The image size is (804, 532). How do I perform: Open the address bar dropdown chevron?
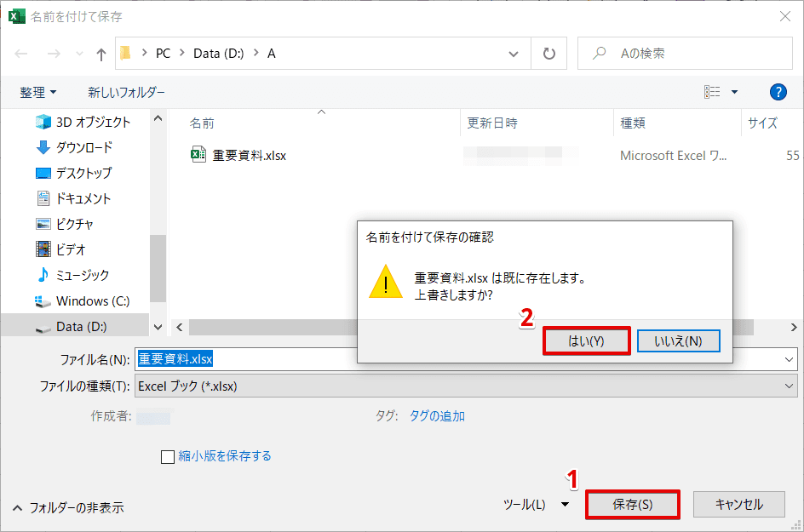coord(514,53)
